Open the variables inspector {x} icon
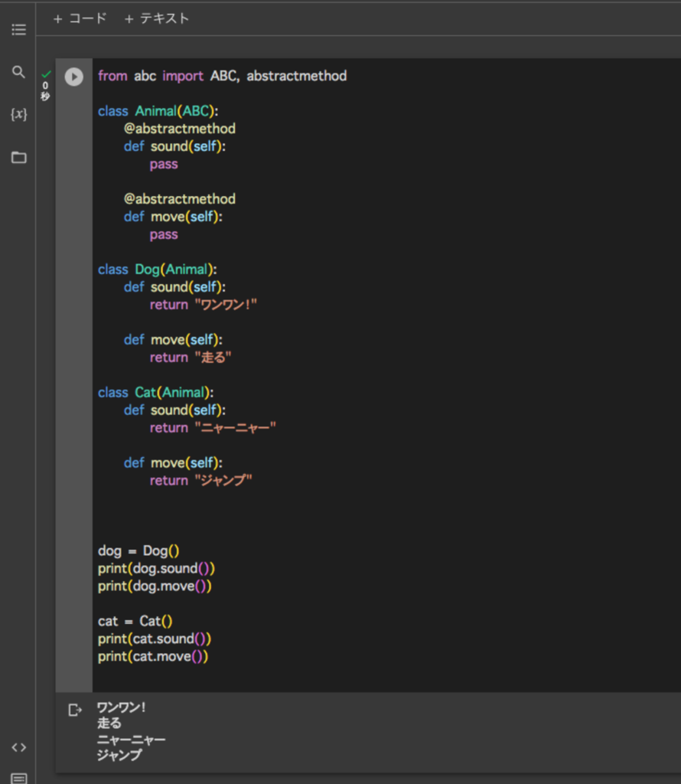 [x=18, y=115]
